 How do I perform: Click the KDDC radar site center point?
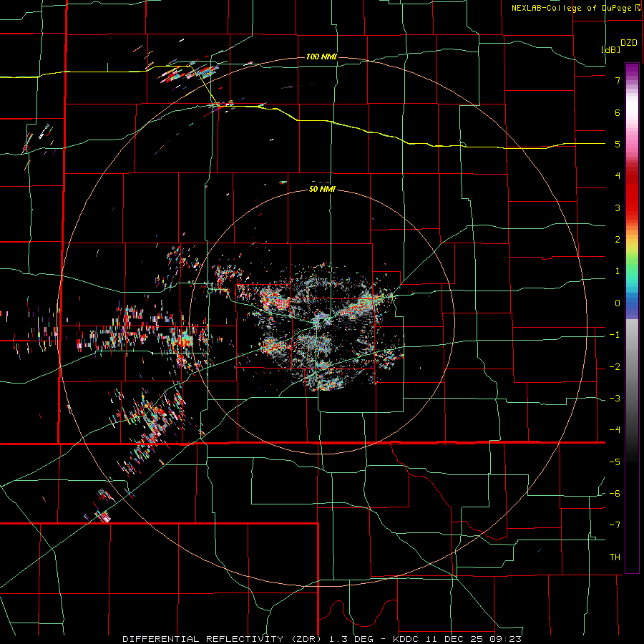tap(323, 320)
